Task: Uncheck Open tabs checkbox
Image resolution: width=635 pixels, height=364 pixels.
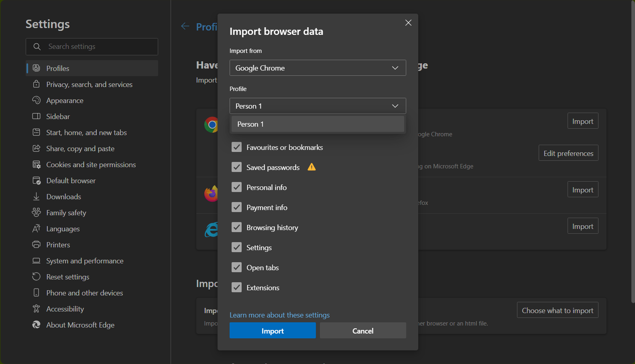Action: 237,267
